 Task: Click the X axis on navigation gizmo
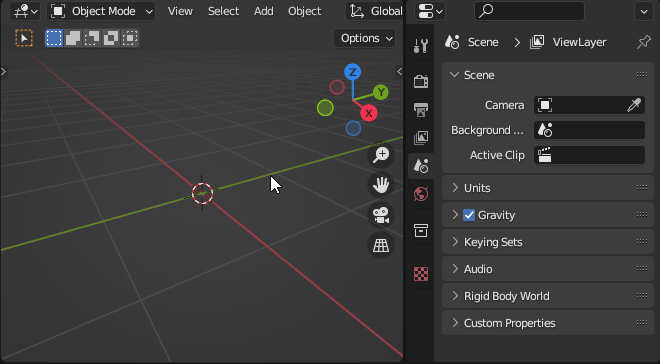(369, 113)
